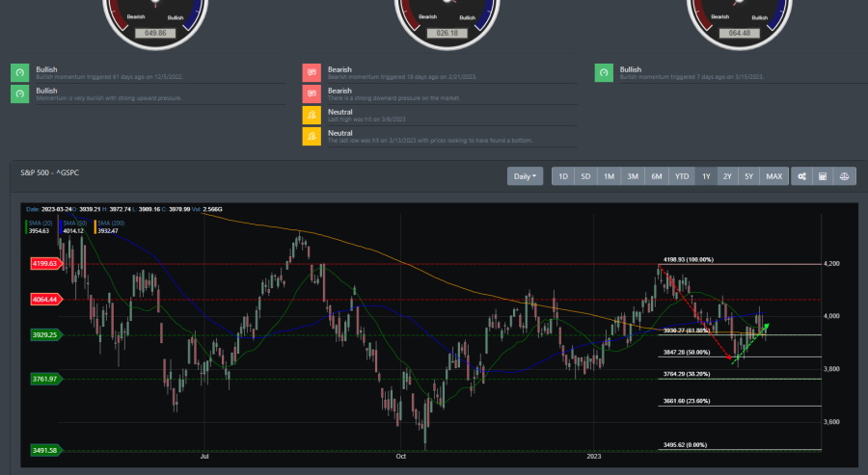The height and width of the screenshot is (475, 868).
Task: Choose the YTD range button
Action: [x=682, y=176]
